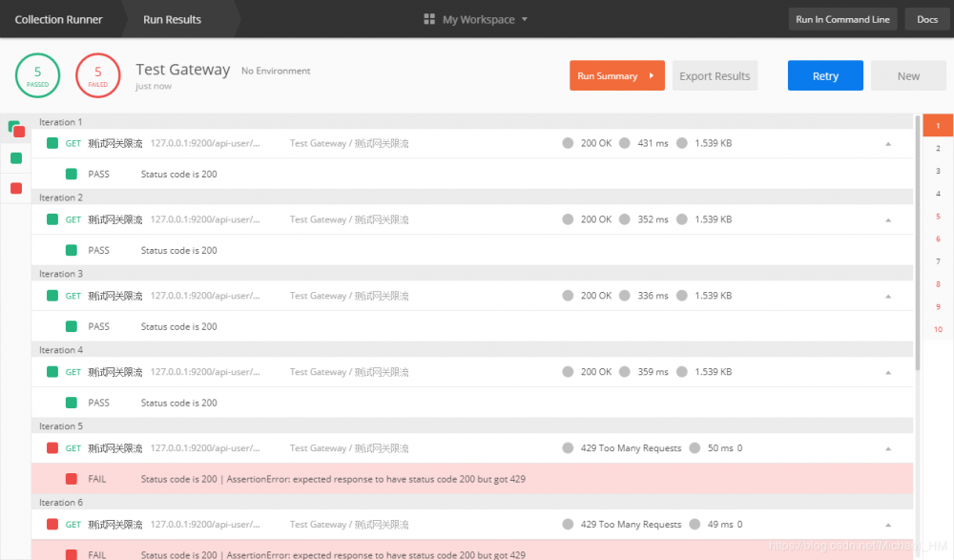The width and height of the screenshot is (954, 560).
Task: Jump to failed iteration 9 in index
Action: click(938, 307)
